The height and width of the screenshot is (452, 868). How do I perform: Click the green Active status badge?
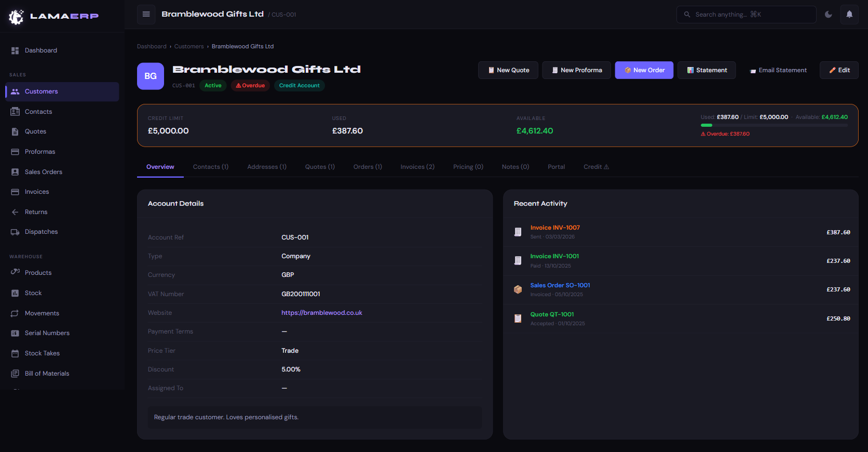[213, 86]
